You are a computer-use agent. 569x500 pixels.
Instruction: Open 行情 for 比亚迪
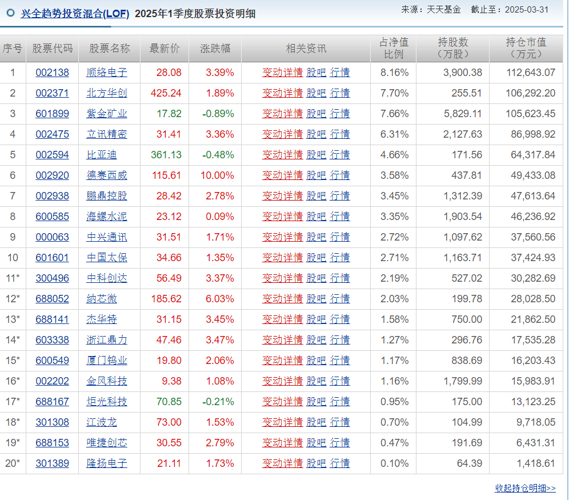click(x=340, y=155)
